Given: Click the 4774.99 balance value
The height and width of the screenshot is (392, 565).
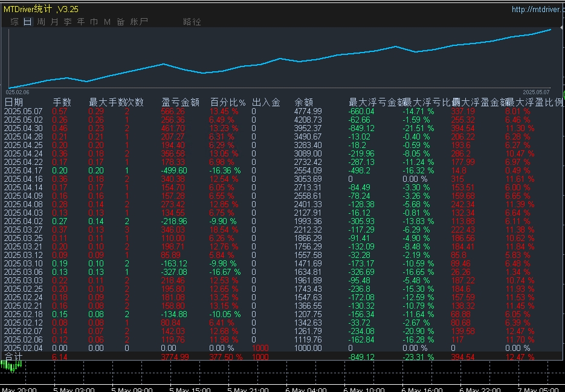Looking at the screenshot, I should [308, 111].
